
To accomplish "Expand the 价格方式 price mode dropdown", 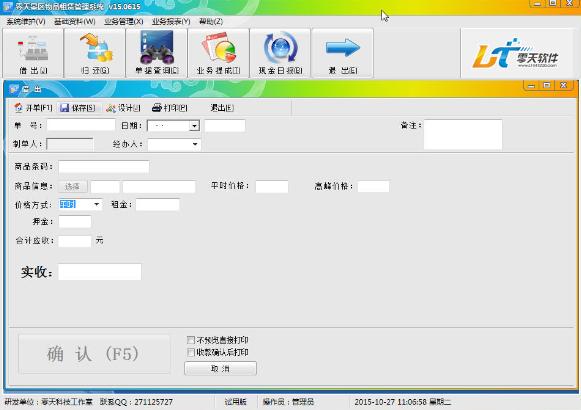I will [97, 204].
